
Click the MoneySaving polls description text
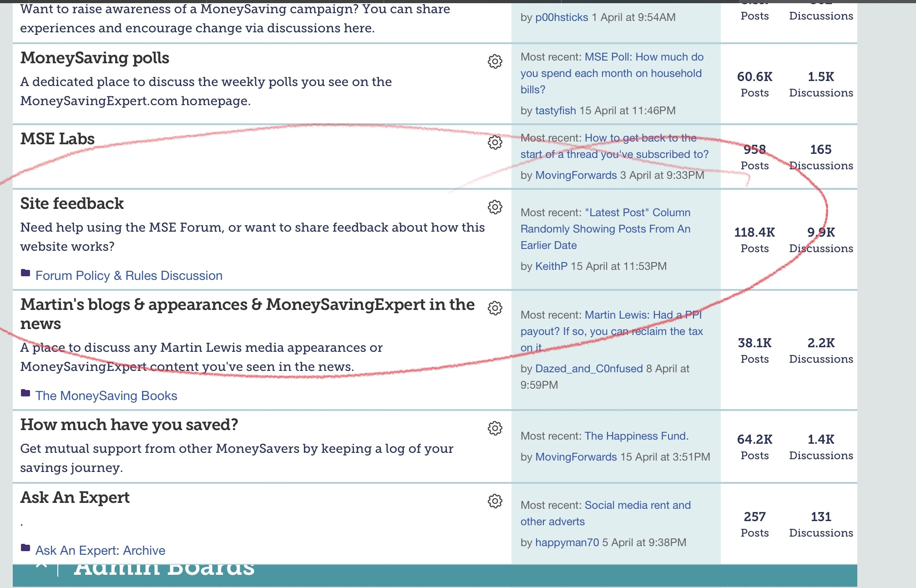[206, 91]
